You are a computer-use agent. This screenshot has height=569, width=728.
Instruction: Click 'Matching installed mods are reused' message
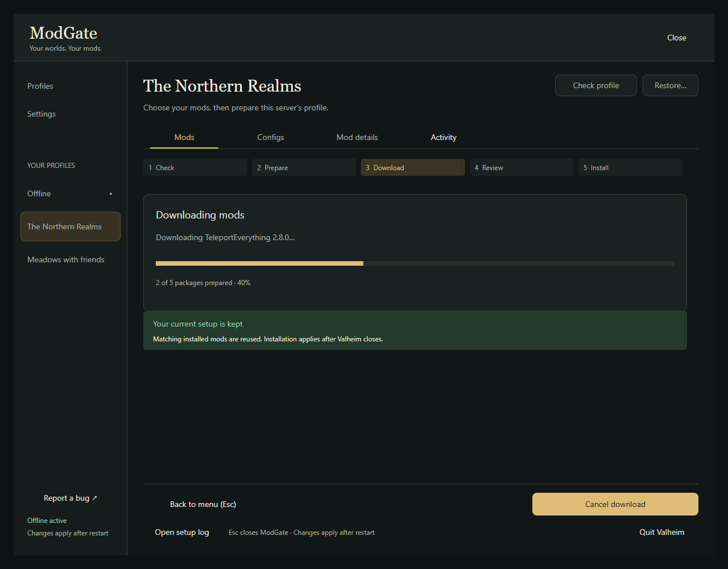click(x=268, y=339)
